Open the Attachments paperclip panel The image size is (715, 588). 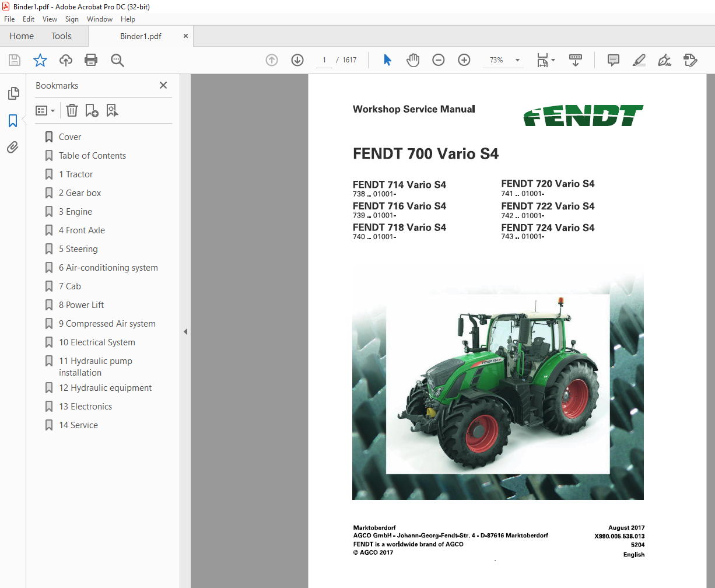coord(13,147)
